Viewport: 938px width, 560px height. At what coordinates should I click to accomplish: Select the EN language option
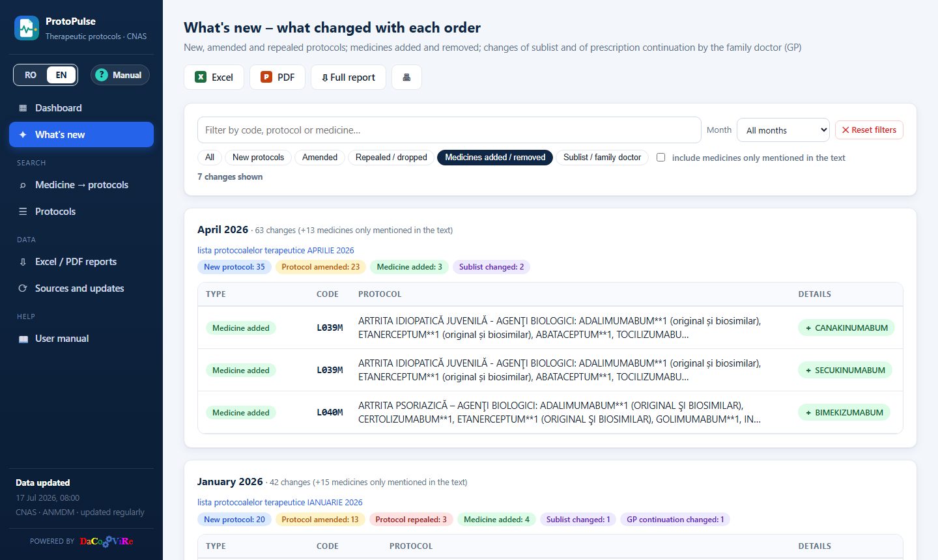pyautogui.click(x=61, y=75)
